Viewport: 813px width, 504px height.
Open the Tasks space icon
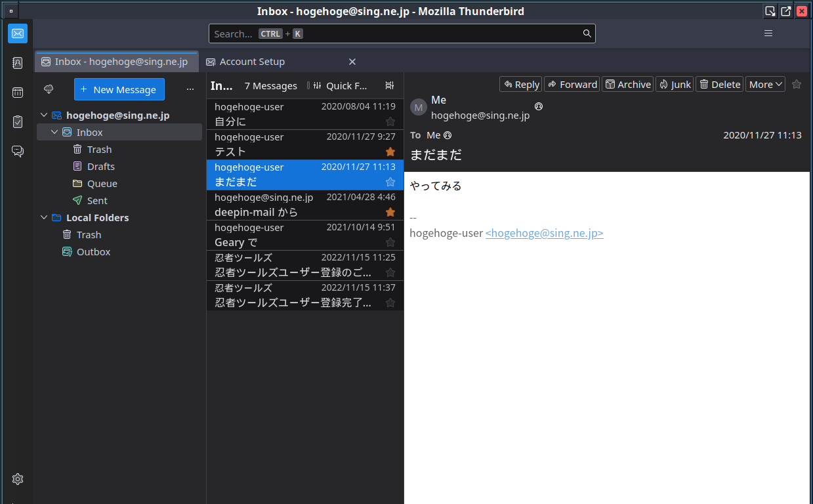(x=18, y=122)
